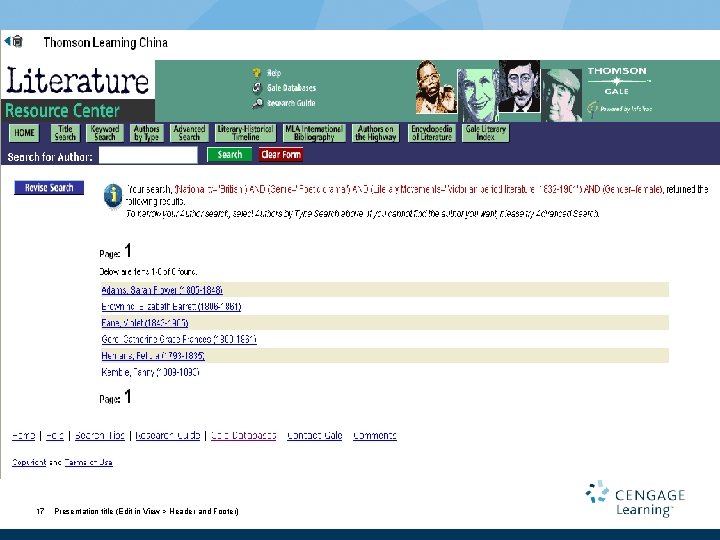The width and height of the screenshot is (720, 540).
Task: Click the red Clear Form button
Action: coord(281,155)
